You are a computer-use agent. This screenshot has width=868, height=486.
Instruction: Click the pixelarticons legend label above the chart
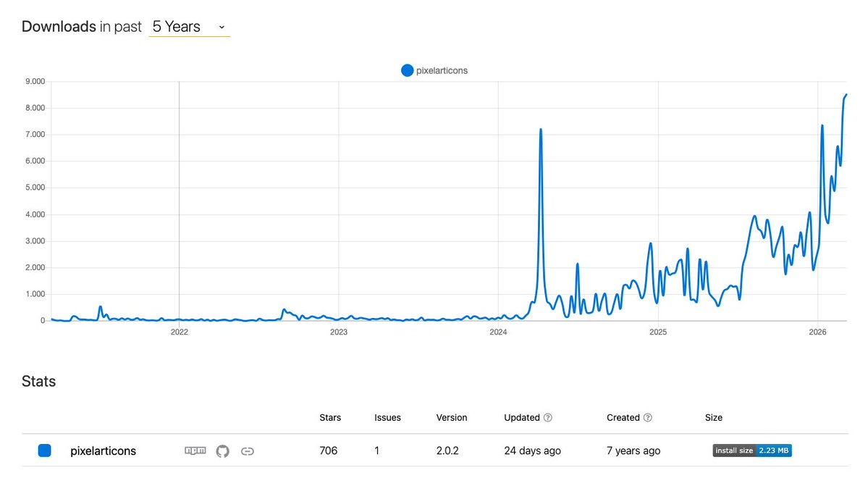click(x=442, y=70)
